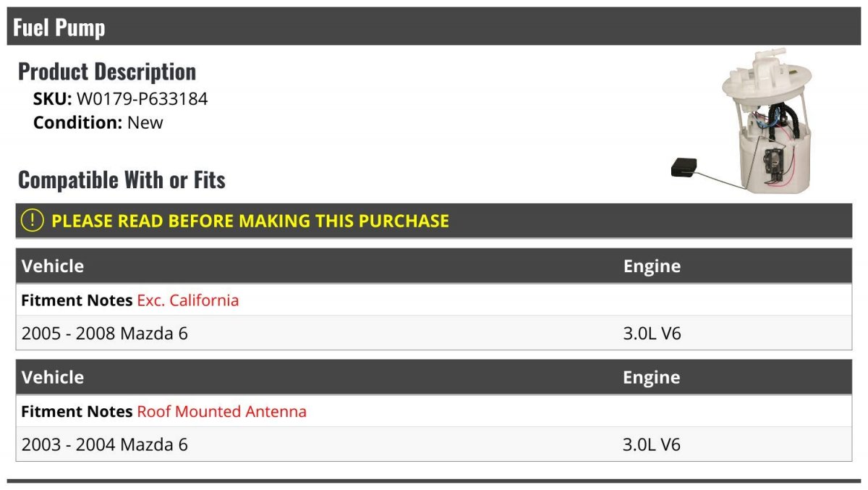Click the yellow exclamation warning icon
The height and width of the screenshot is (490, 868).
point(32,221)
